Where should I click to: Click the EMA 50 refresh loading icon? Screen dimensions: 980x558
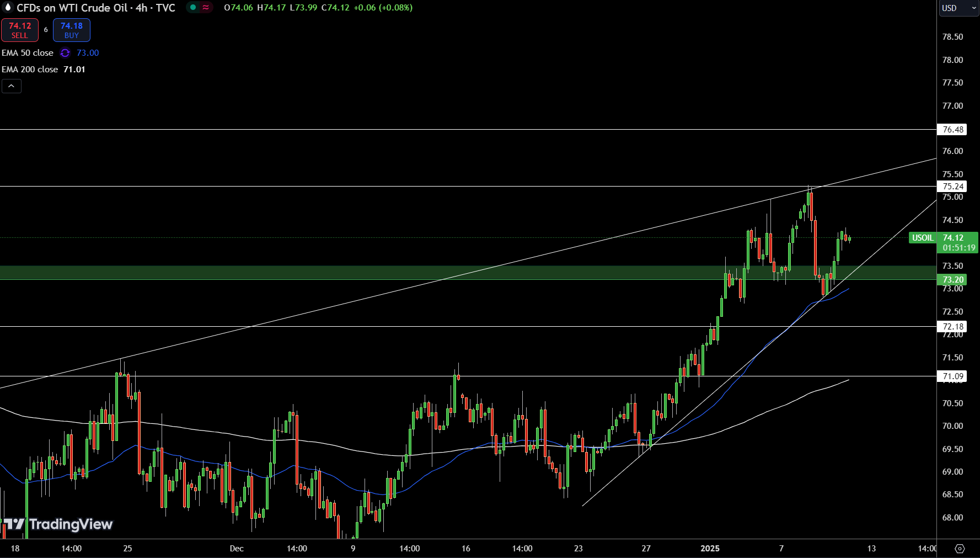point(65,53)
